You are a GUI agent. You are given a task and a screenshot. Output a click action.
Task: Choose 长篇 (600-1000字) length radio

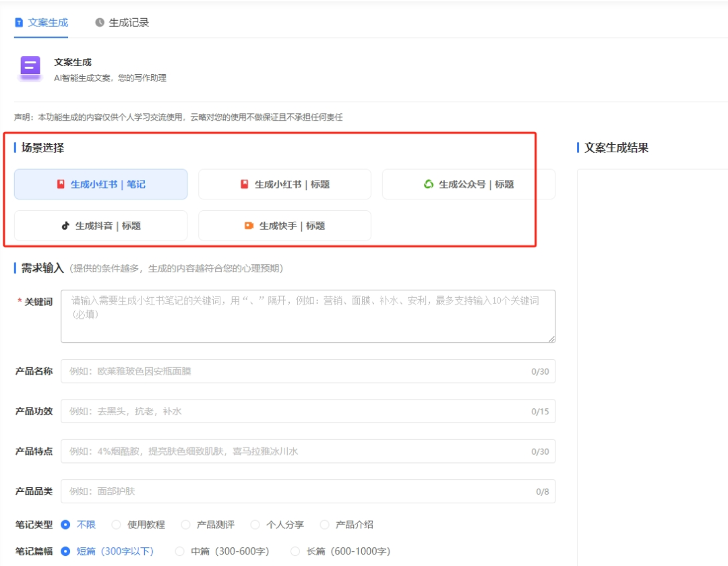click(295, 551)
